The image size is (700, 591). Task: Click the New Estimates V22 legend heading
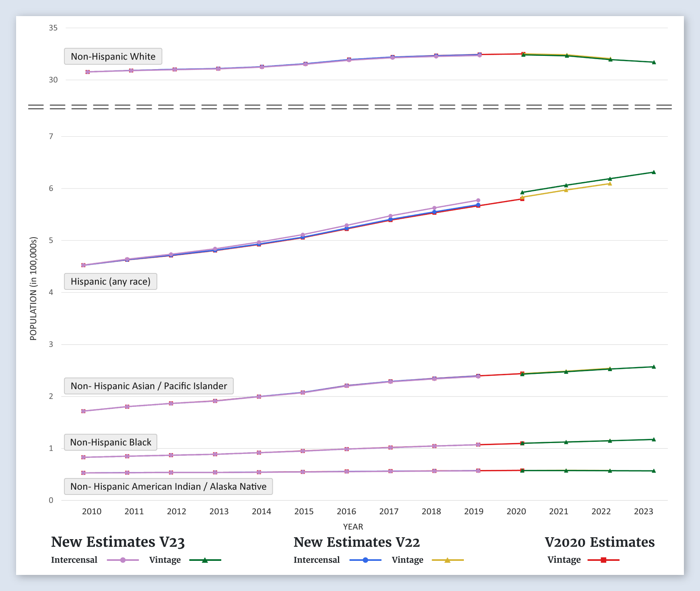tap(356, 542)
